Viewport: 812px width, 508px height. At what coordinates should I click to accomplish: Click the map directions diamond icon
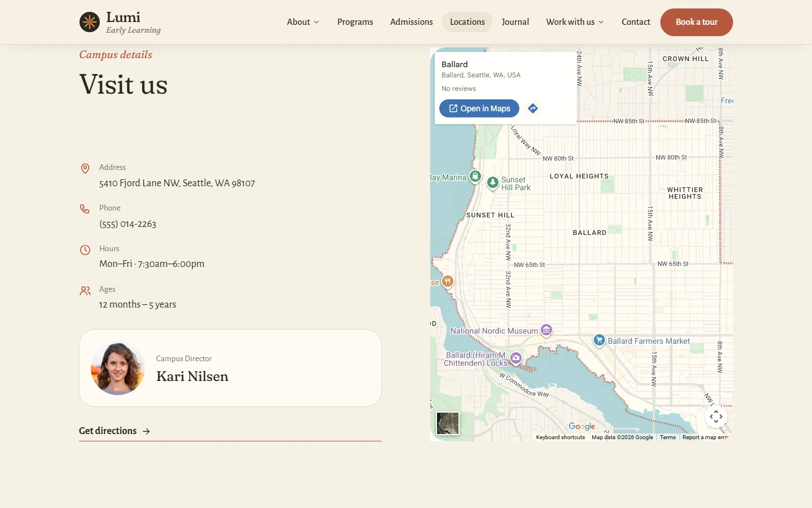coord(533,108)
